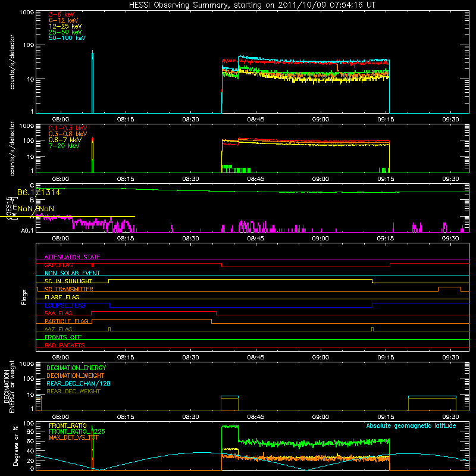The height and width of the screenshot is (476, 476).
Task: Click the 08:45 tick under keV panel
Action: point(256,120)
